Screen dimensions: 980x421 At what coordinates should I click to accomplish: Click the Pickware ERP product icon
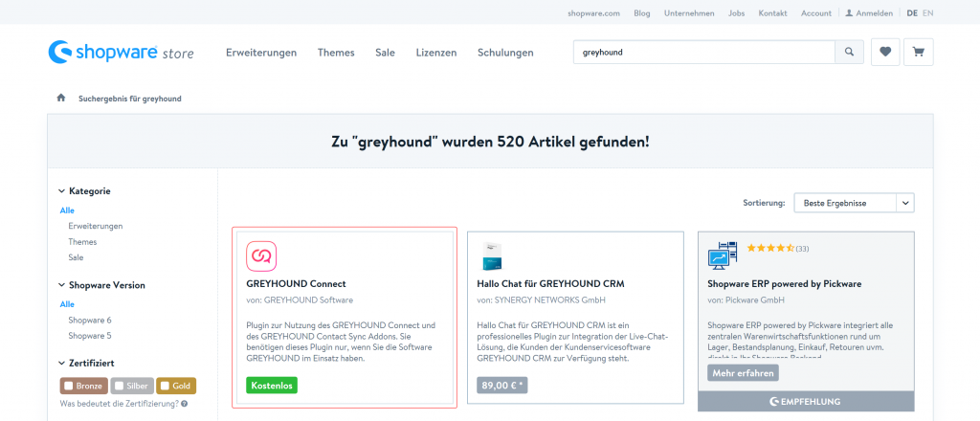point(723,256)
